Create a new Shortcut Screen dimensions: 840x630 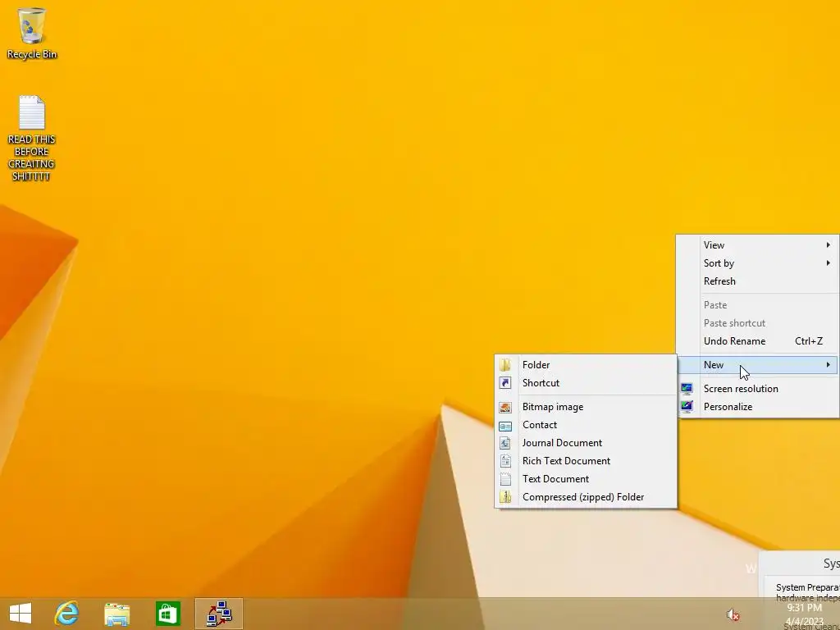pos(586,383)
